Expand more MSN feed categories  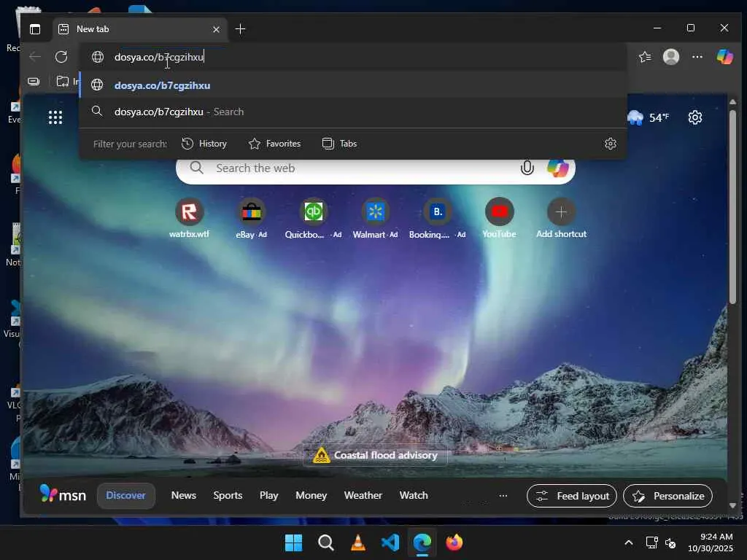(x=503, y=496)
